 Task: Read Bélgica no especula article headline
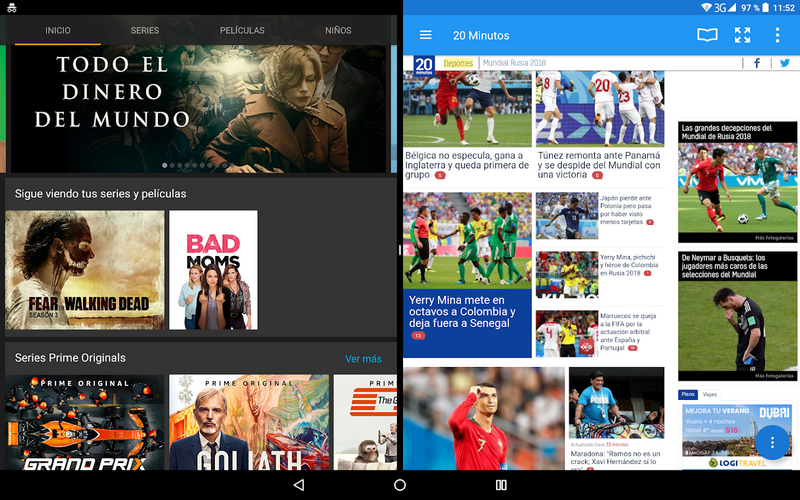[467, 164]
